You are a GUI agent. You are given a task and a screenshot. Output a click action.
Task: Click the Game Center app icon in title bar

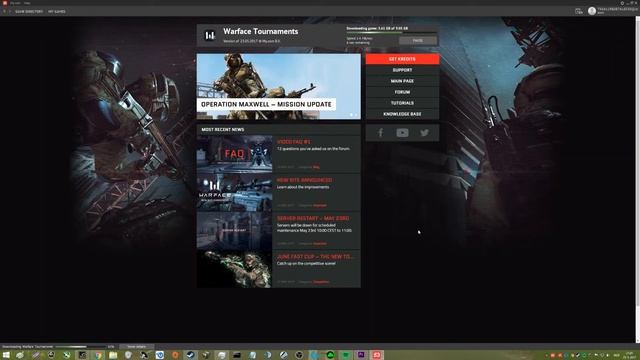tap(4, 3)
